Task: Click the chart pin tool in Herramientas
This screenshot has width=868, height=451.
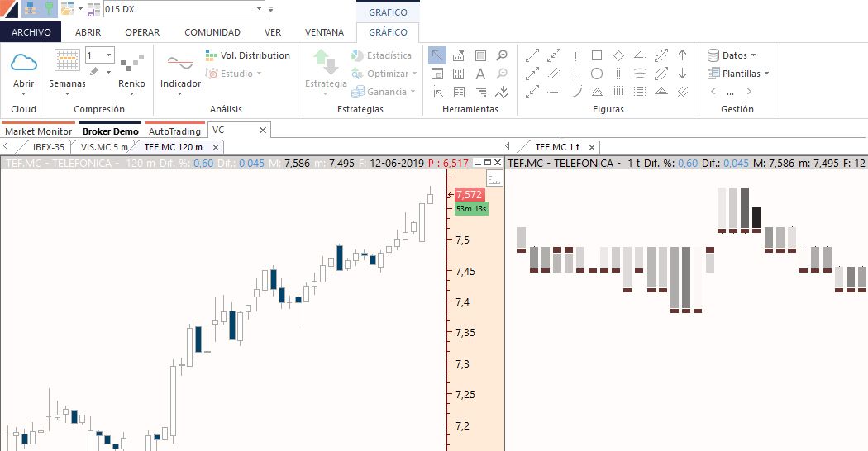Action: pos(458,55)
